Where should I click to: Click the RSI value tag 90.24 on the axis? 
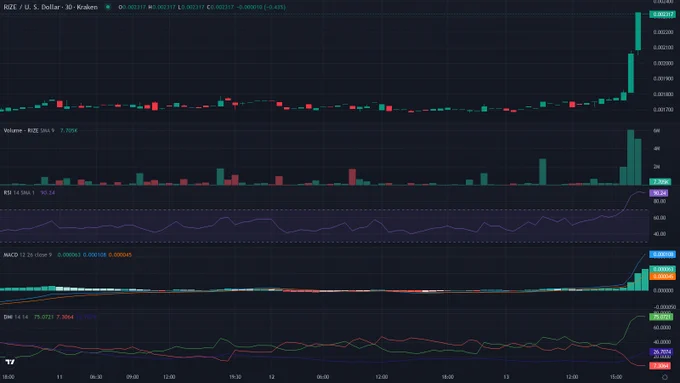tap(659, 193)
